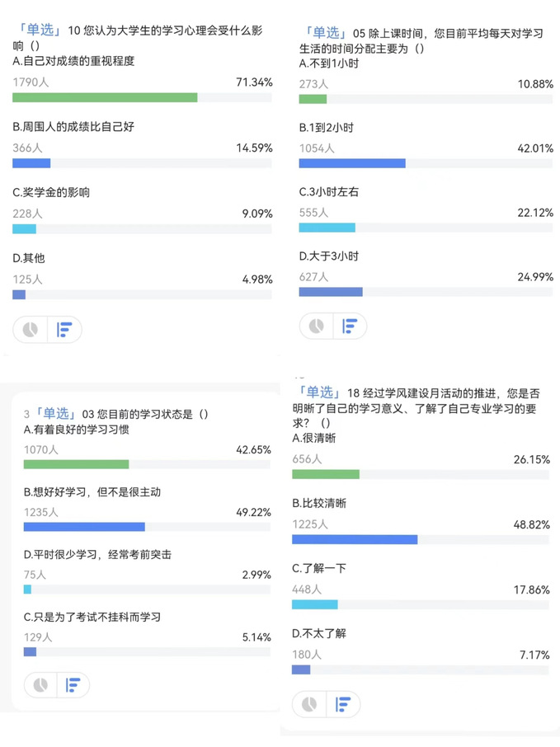Click progress bar for 比较清晰 48.82%
This screenshot has width=560, height=747.
point(421,540)
